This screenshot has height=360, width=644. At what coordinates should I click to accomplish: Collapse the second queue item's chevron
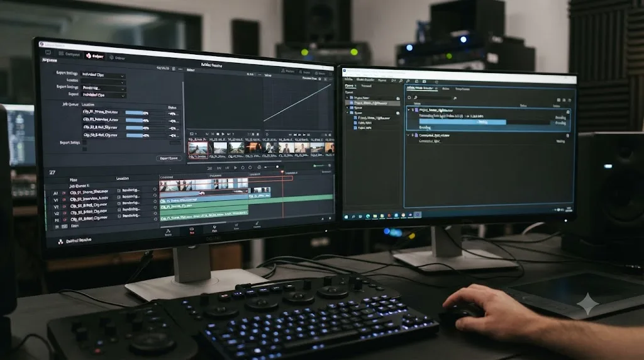(x=408, y=135)
